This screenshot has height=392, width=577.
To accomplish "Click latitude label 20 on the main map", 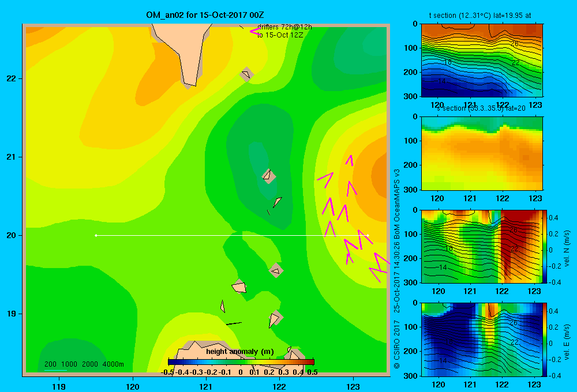I will (x=12, y=235).
